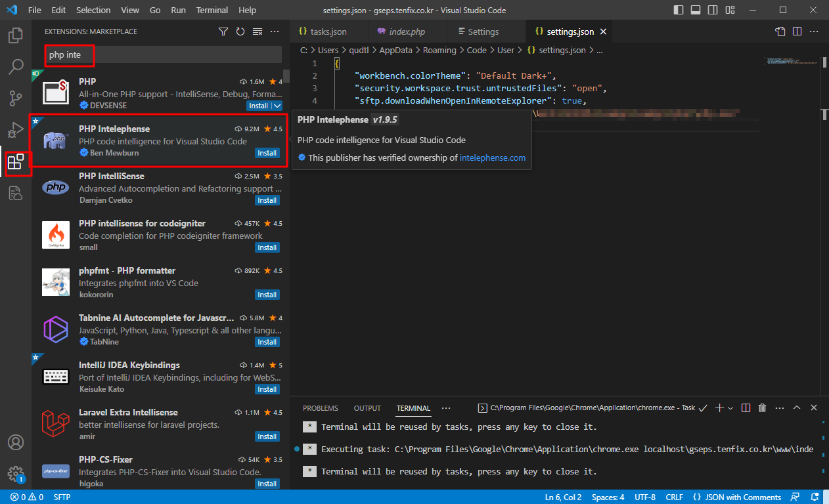Screen dimensions: 829x504
Task: Toggle Secondary Side Bar layout icon
Action: point(713,10)
